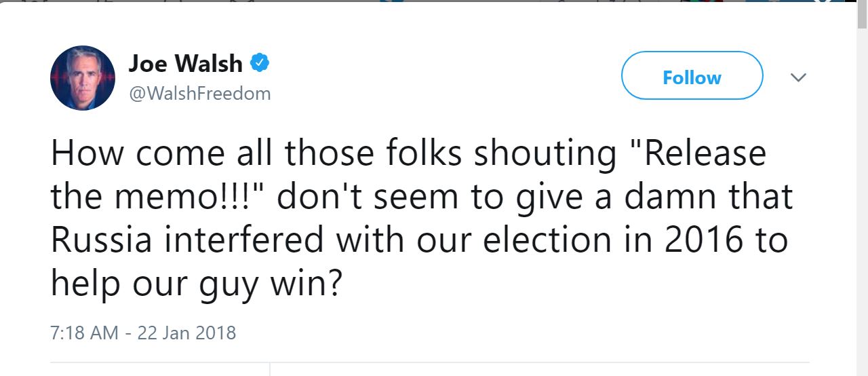Expand the tweet options chevron

point(799,77)
